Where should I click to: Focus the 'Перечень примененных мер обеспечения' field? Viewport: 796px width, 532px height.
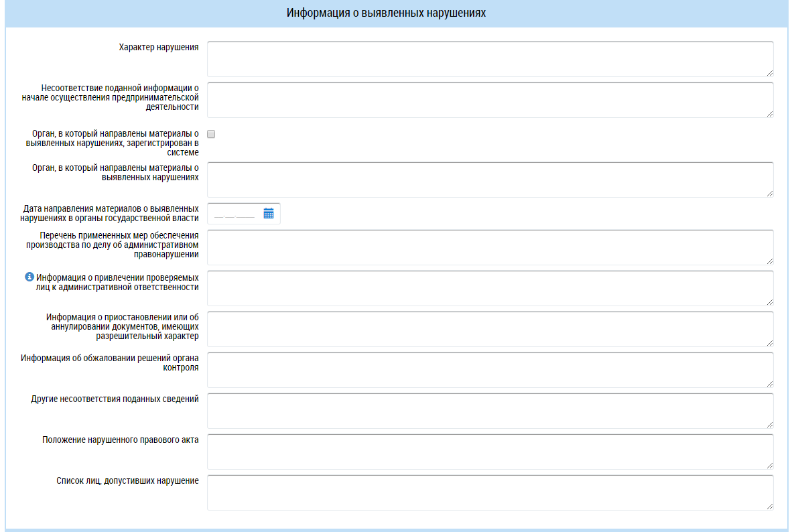click(490, 247)
